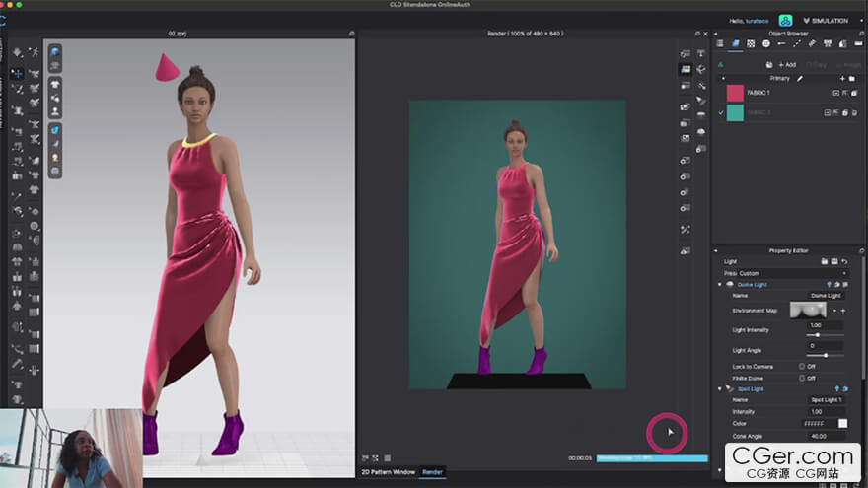Screen dimensions: 868x488
Task: Click the add plus icon next to Environment Map
Action: pos(843,310)
